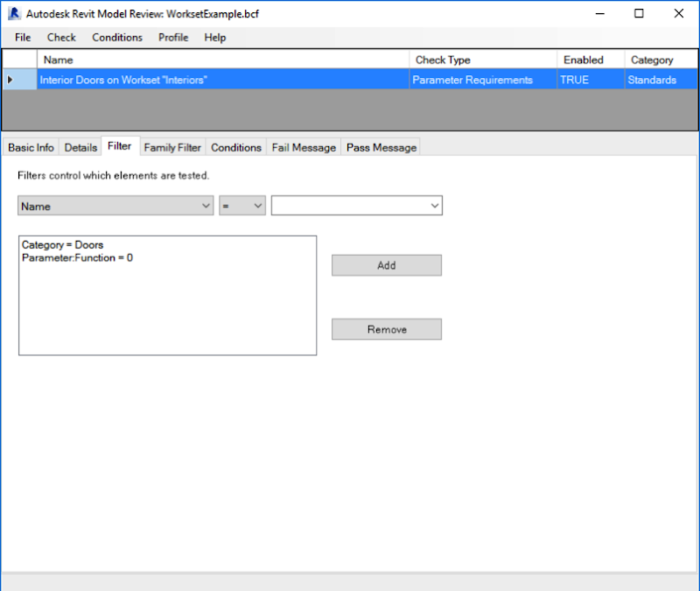Open the Help menu

(215, 38)
